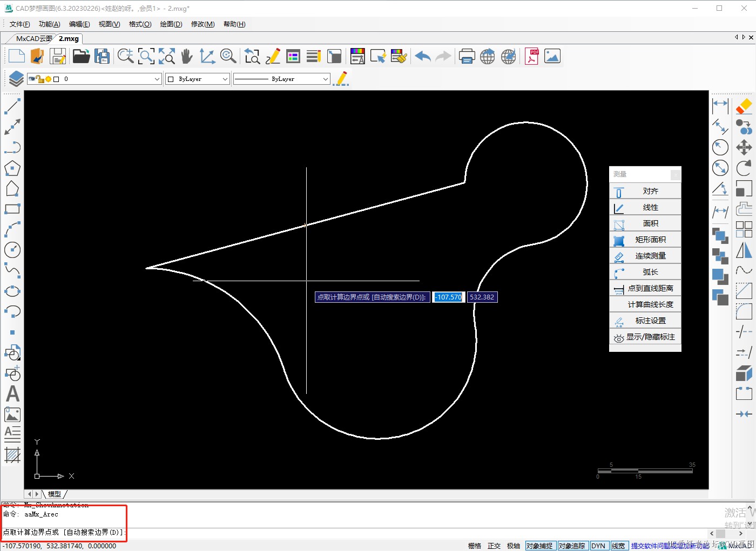Click 对齐 measurement button

pyautogui.click(x=645, y=191)
